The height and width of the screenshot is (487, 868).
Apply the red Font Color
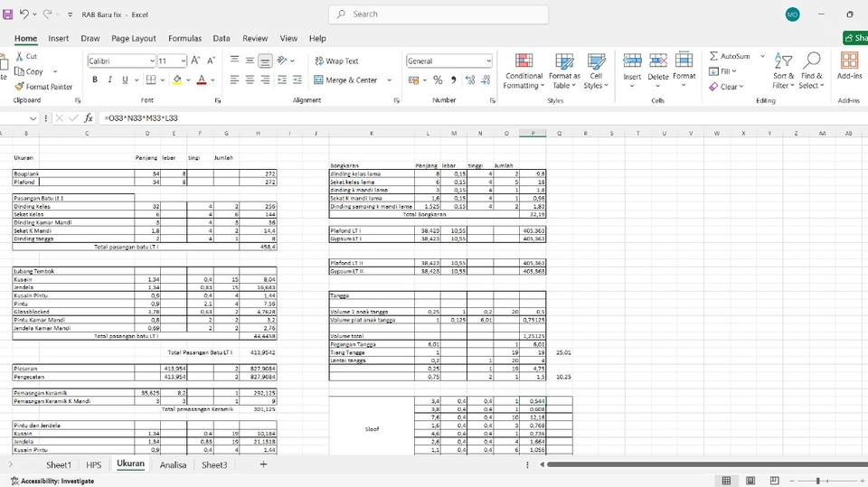tap(202, 80)
